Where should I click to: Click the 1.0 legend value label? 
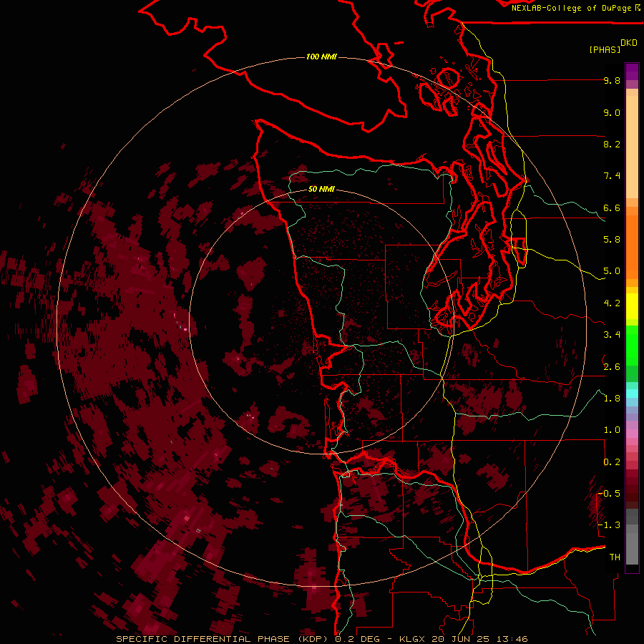click(x=612, y=430)
